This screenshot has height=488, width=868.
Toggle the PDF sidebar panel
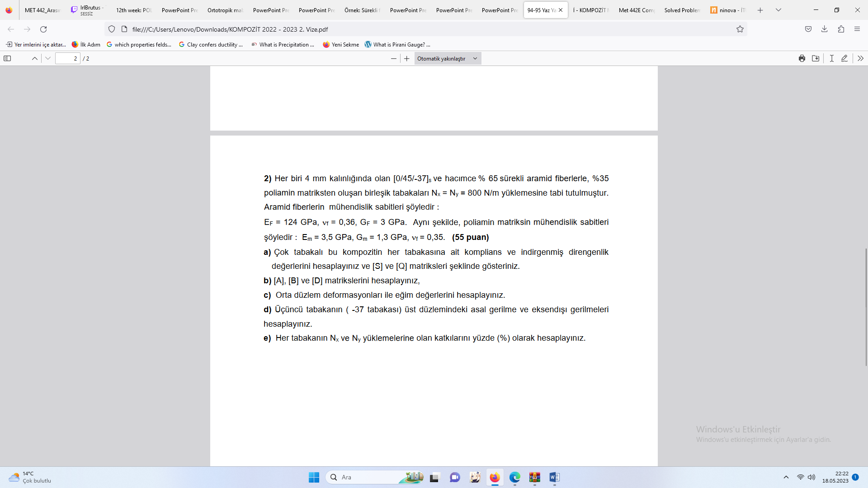tap(7, 58)
